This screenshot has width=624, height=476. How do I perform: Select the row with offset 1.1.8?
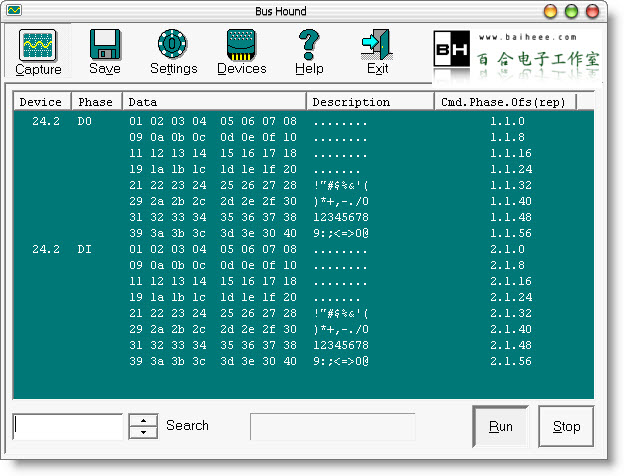point(303,137)
